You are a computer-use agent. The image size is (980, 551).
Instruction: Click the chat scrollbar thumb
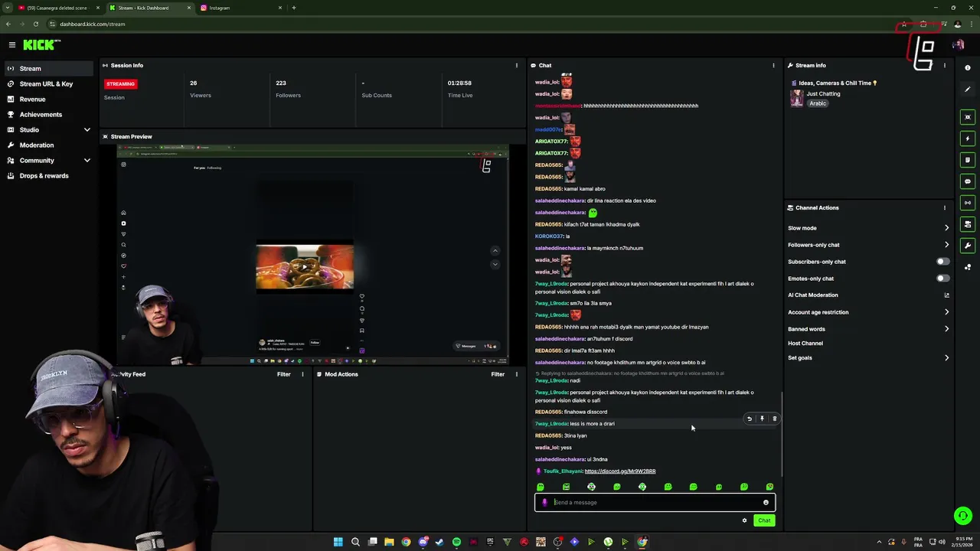pos(781,434)
